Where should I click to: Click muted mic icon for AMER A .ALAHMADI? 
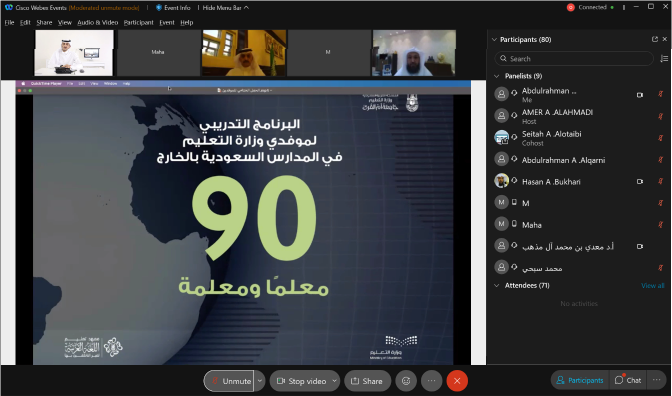point(661,116)
